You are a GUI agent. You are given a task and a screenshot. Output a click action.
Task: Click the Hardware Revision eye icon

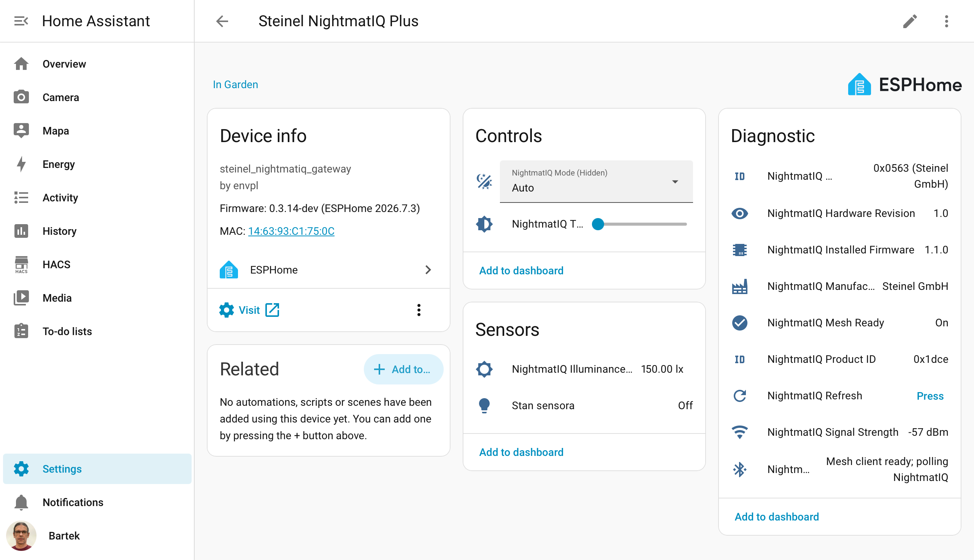click(x=740, y=214)
